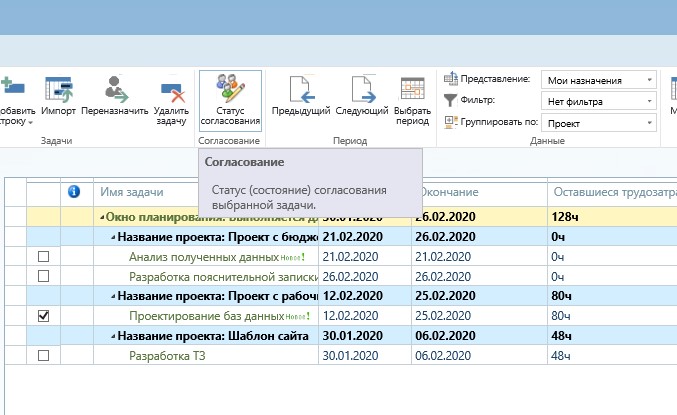This screenshot has width=677, height=415.
Task: Check the box for Анализ полученных данных
Action: 43,257
